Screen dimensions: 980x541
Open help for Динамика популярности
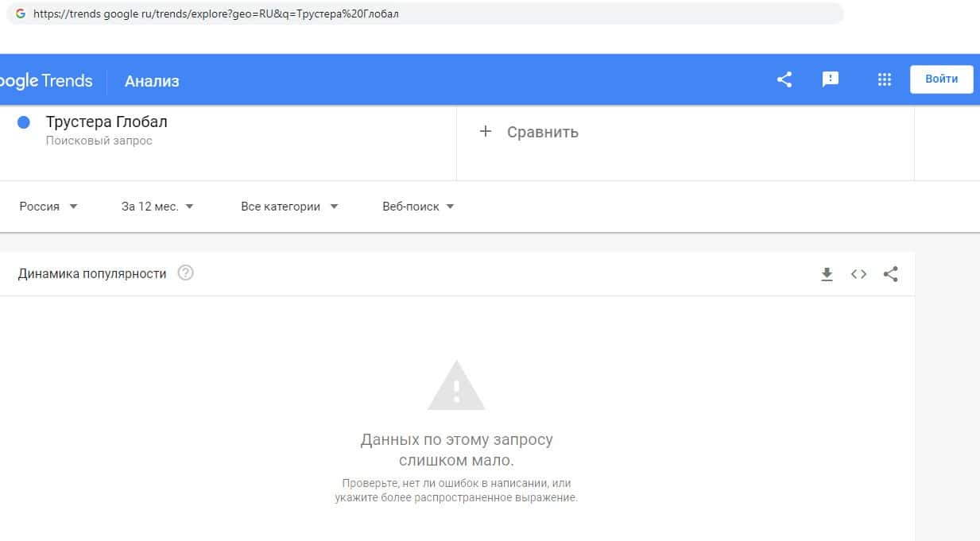point(185,273)
